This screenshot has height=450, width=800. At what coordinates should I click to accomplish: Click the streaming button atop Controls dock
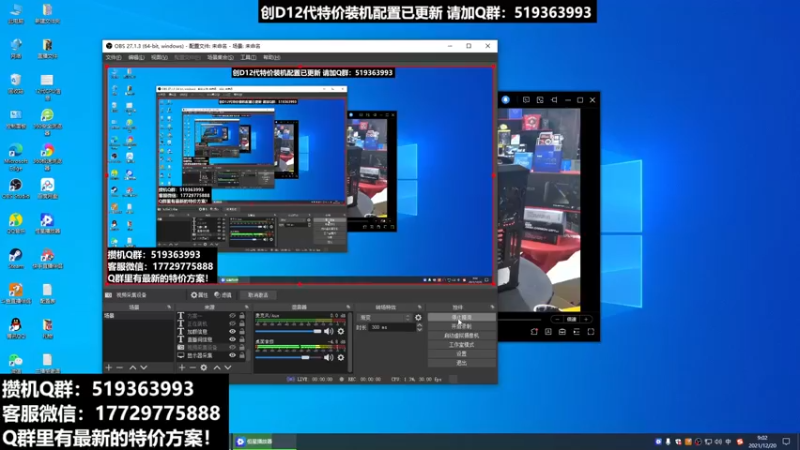coord(461,317)
